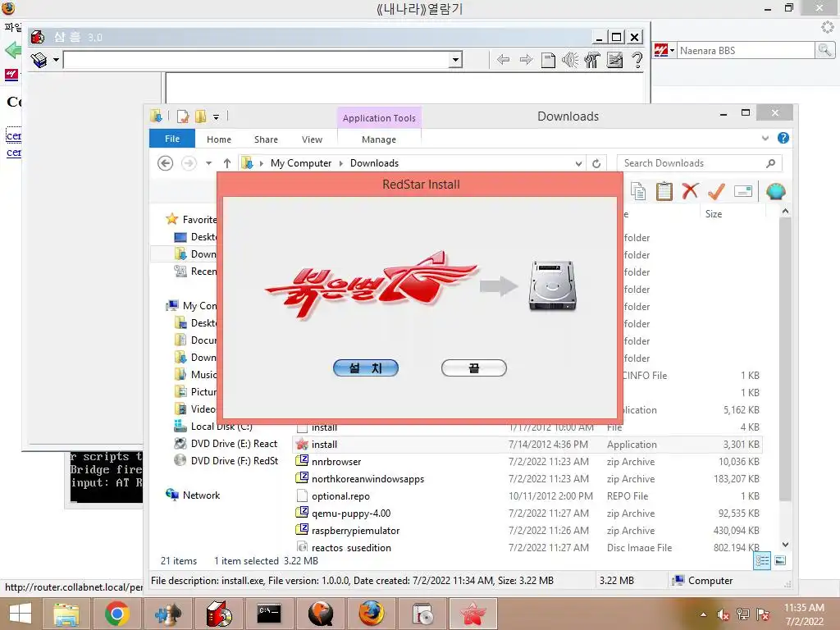The image size is (840, 630).
Task: Show hidden system tray icons
Action: [x=703, y=614]
